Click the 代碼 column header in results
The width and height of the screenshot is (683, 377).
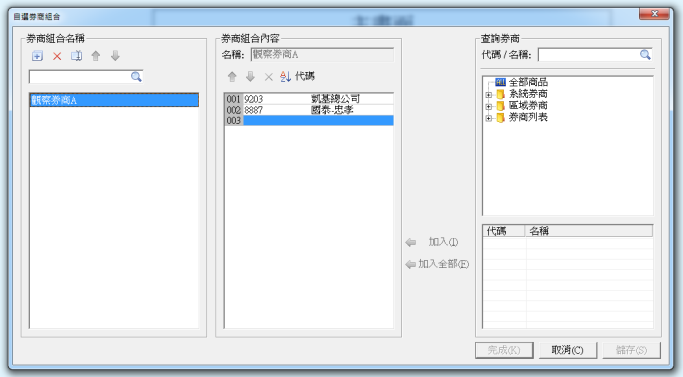[x=504, y=231]
